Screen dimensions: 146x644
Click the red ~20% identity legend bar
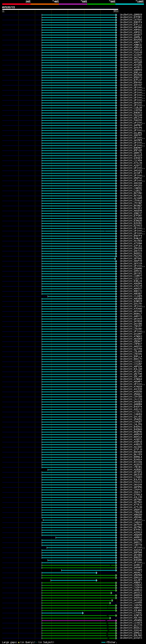click(x=16, y=4)
